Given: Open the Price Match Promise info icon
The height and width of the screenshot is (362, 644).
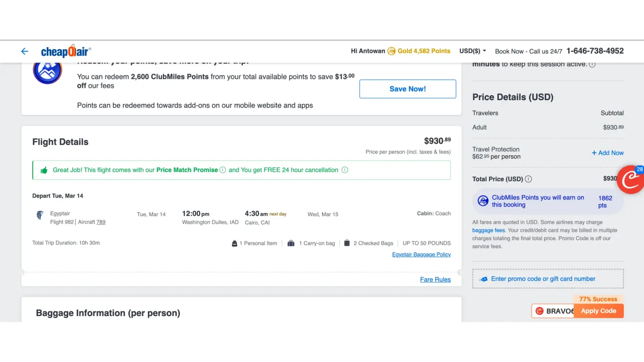Looking at the screenshot, I should (223, 170).
